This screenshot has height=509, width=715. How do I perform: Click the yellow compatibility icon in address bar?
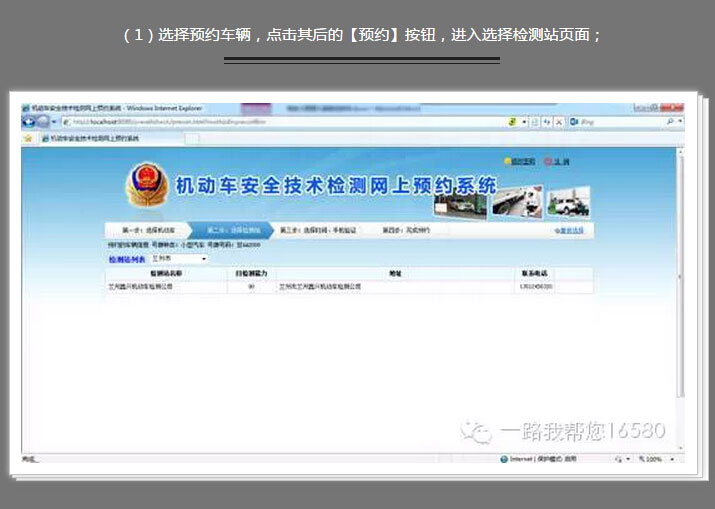click(x=513, y=122)
